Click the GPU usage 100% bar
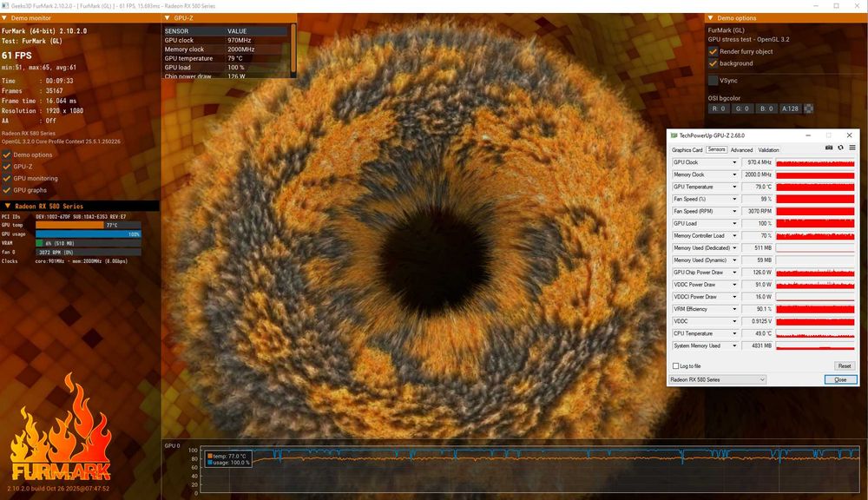 88,234
